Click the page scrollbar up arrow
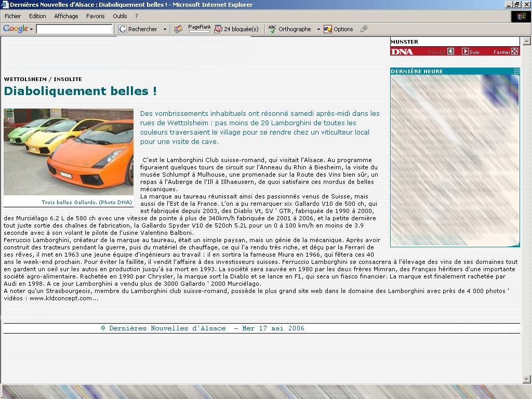 coord(527,41)
